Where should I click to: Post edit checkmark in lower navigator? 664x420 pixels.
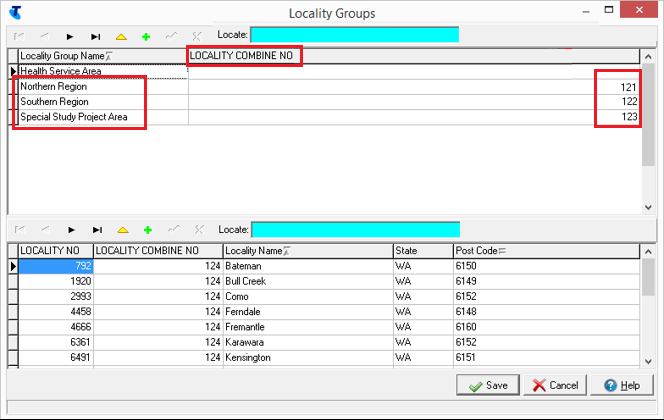tap(173, 230)
